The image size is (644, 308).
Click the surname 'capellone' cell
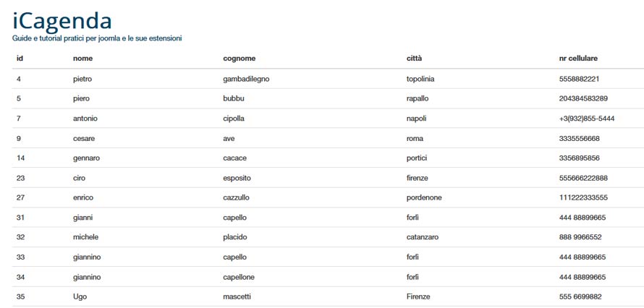(x=239, y=277)
